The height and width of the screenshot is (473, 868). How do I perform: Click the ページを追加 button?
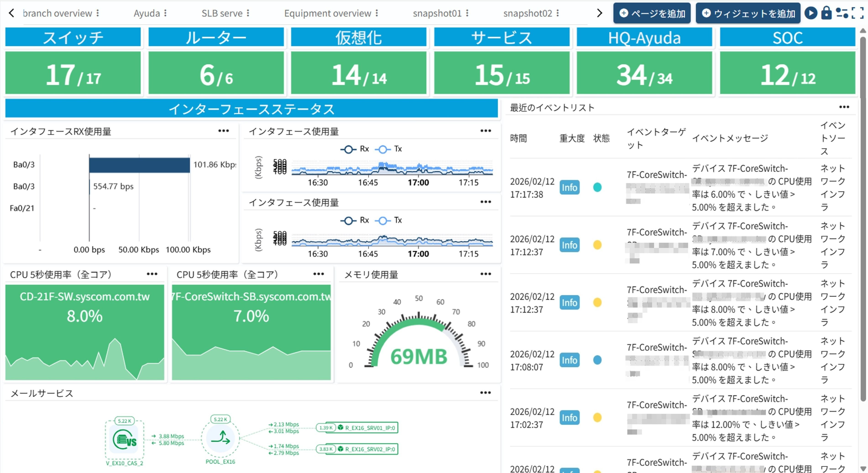point(652,13)
